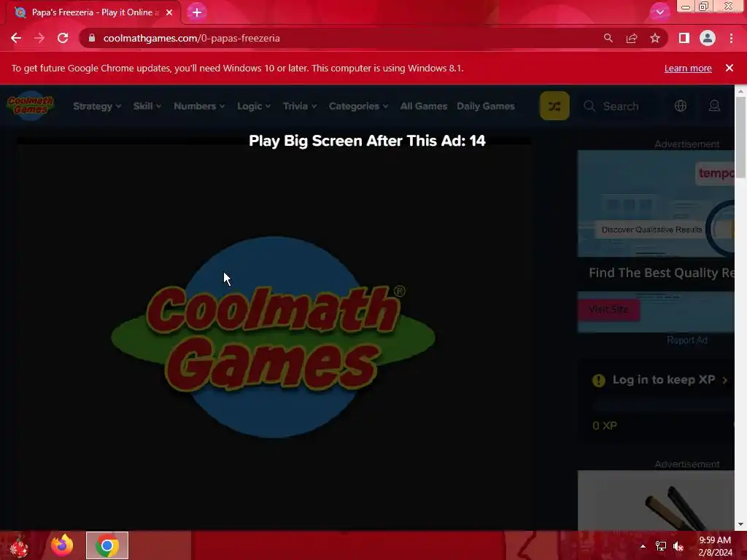
Task: Click the user account icon in site header
Action: point(714,106)
